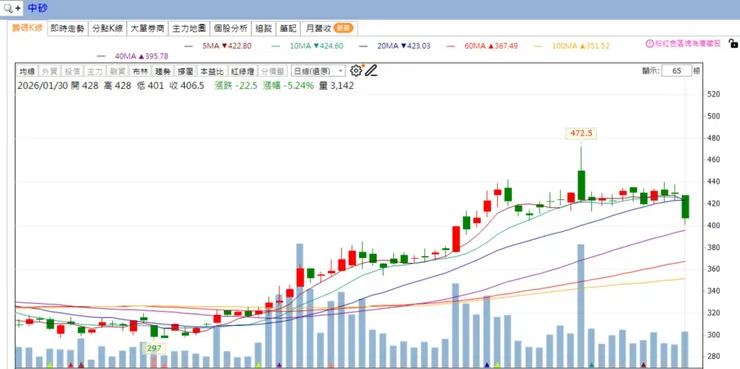Open the 筆記 tab
This screenshot has height=369, width=740.
pos(287,28)
